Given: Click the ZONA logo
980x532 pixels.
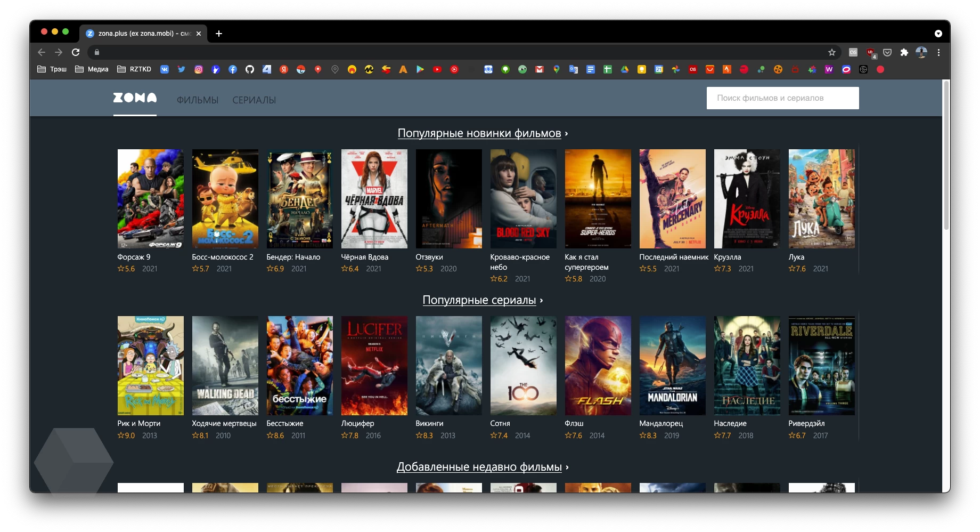Looking at the screenshot, I should [135, 98].
